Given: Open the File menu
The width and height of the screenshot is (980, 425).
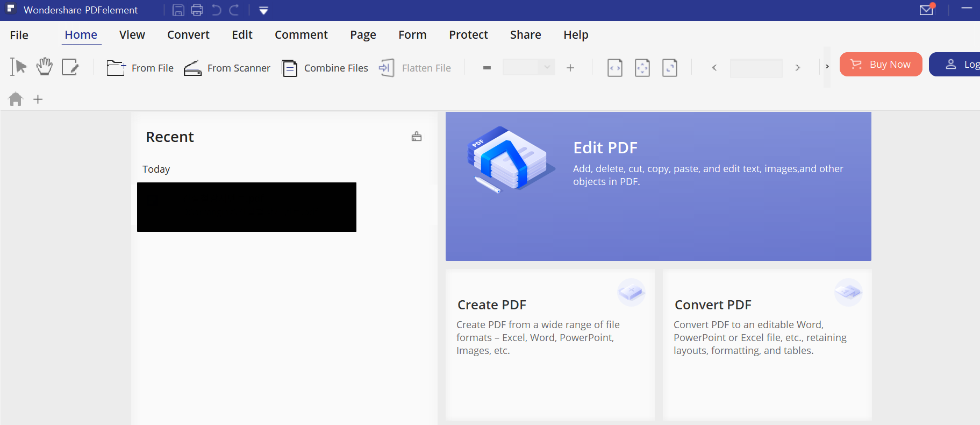Looking at the screenshot, I should (19, 35).
